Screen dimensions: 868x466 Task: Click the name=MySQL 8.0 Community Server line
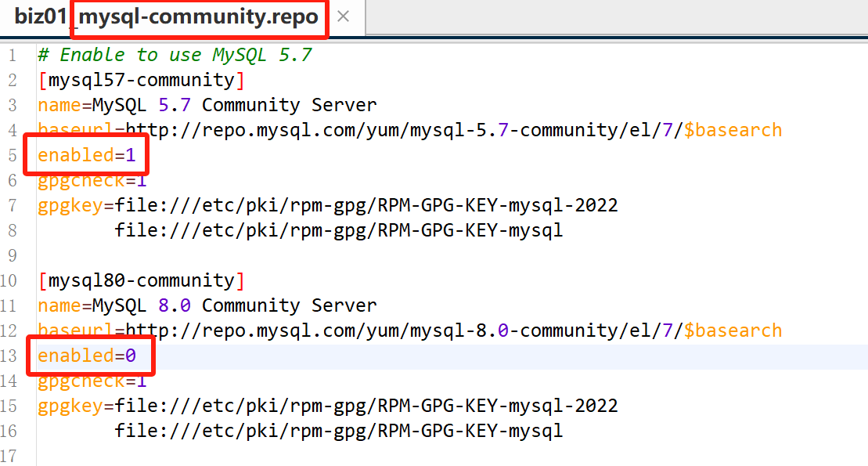click(207, 306)
